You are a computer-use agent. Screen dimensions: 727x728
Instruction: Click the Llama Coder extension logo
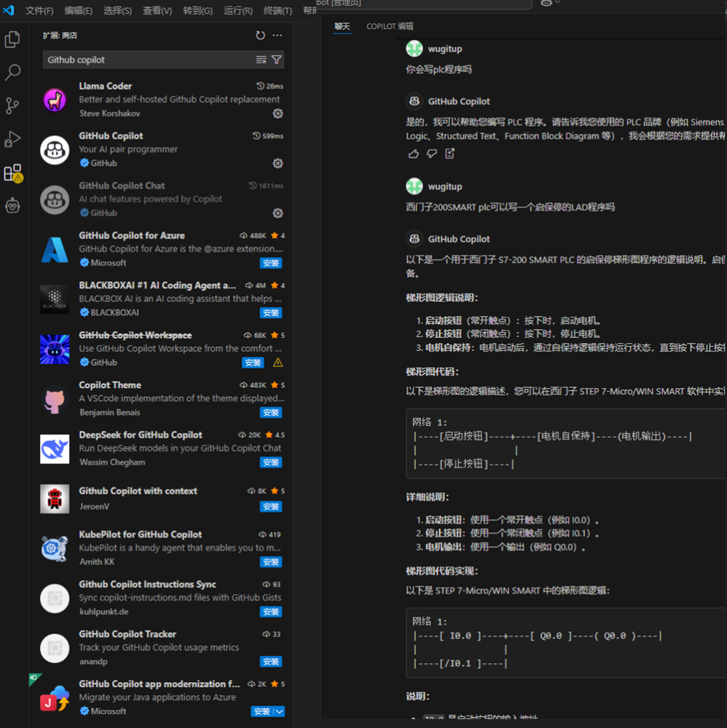click(x=55, y=100)
